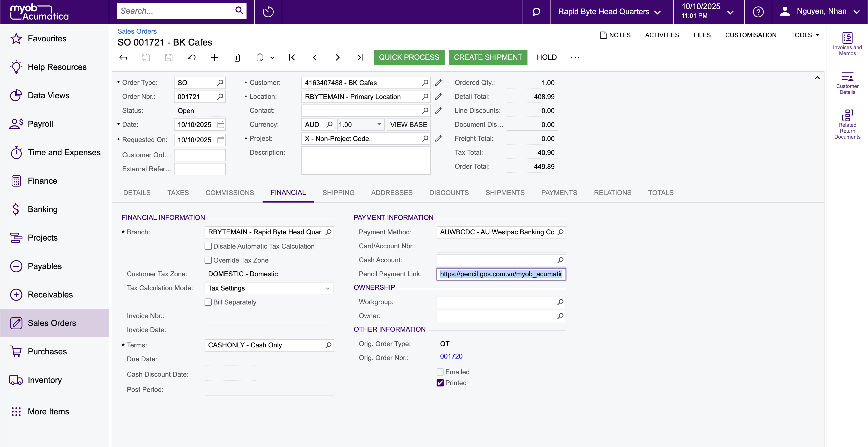Click the Create Shipment button
Image resolution: width=868 pixels, height=447 pixels.
[x=488, y=57]
